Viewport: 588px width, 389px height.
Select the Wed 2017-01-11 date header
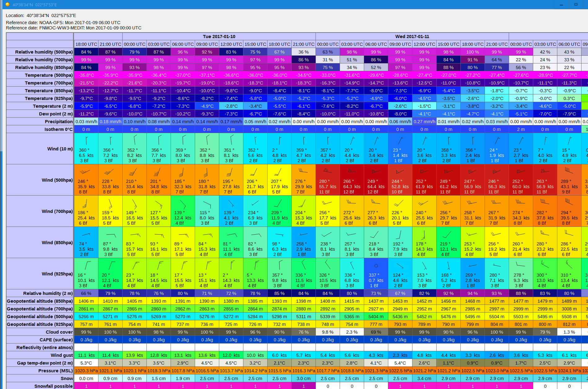tap(412, 37)
